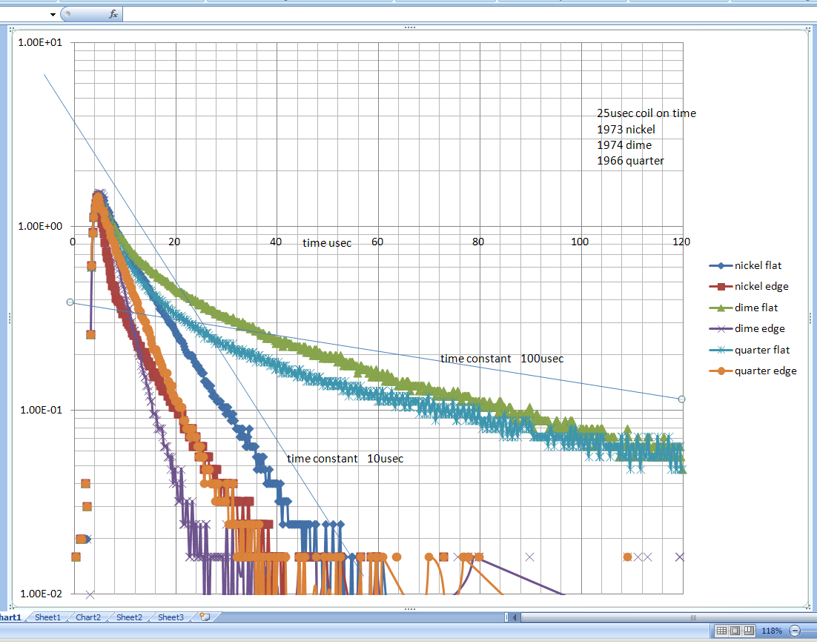
Task: Click the red square nickel edge legend marker
Action: click(x=721, y=287)
